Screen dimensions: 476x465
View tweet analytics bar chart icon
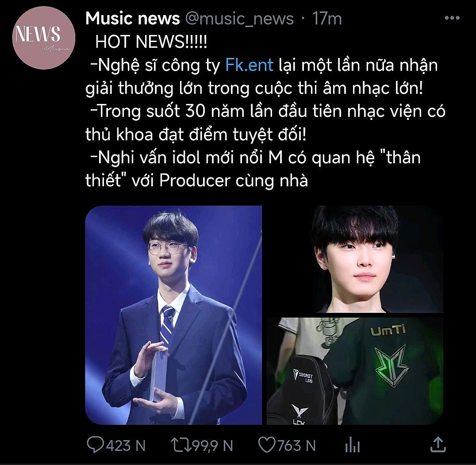353,445
